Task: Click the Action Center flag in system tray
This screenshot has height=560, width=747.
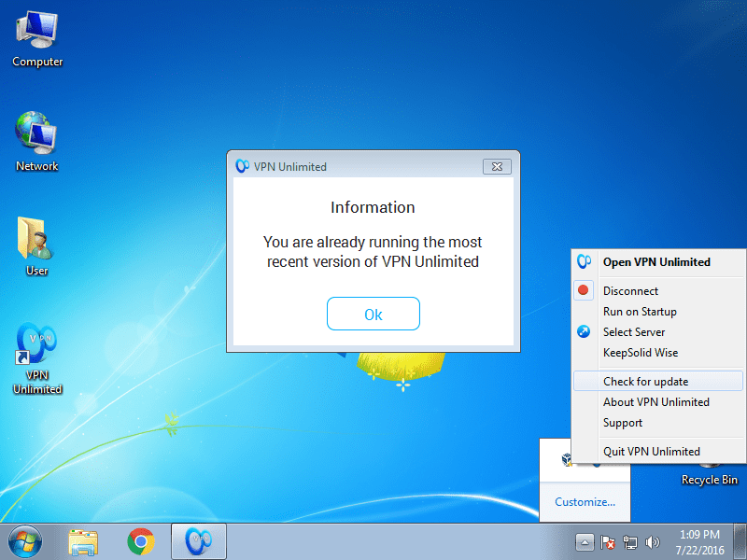Action: click(x=609, y=541)
